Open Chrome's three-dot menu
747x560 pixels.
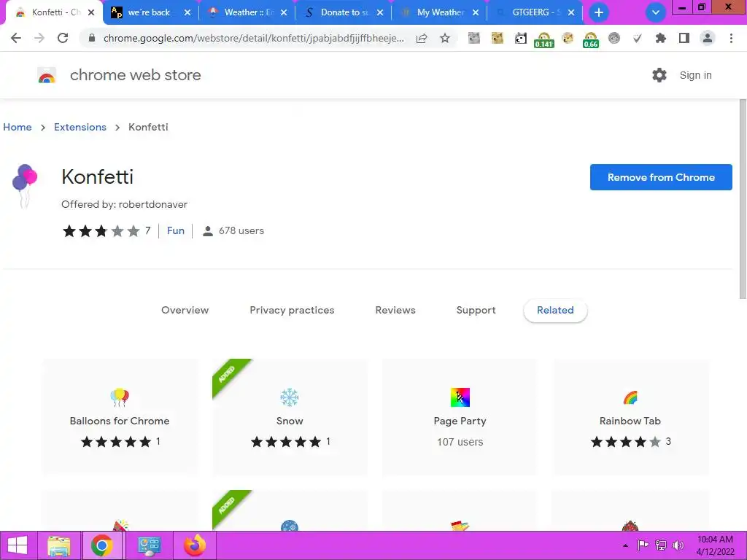pos(731,38)
